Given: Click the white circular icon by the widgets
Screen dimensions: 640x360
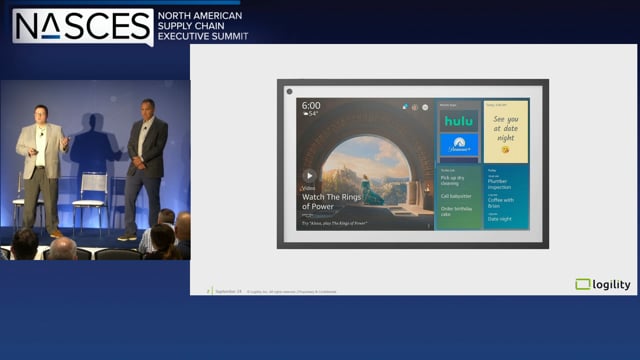Looking at the screenshot, I should coord(425,107).
